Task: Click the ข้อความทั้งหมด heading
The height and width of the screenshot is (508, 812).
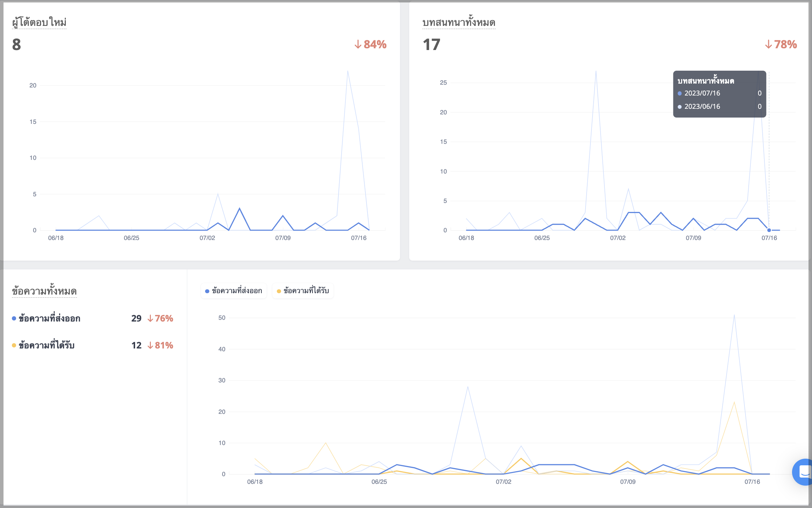Action: pyautogui.click(x=44, y=291)
